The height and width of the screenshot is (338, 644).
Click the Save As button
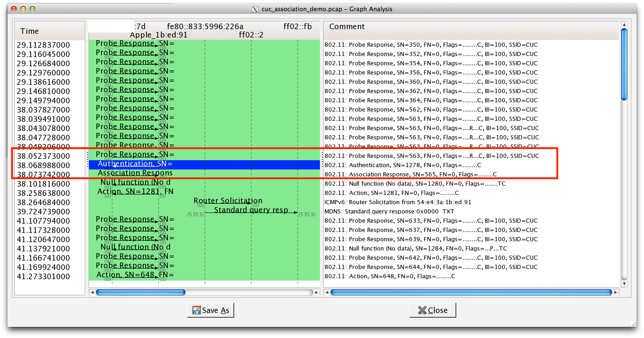[210, 310]
